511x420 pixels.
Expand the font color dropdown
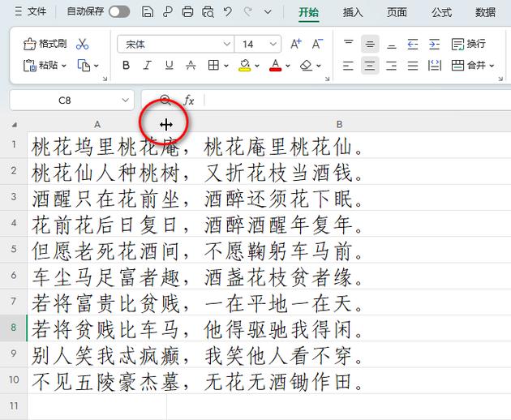288,66
